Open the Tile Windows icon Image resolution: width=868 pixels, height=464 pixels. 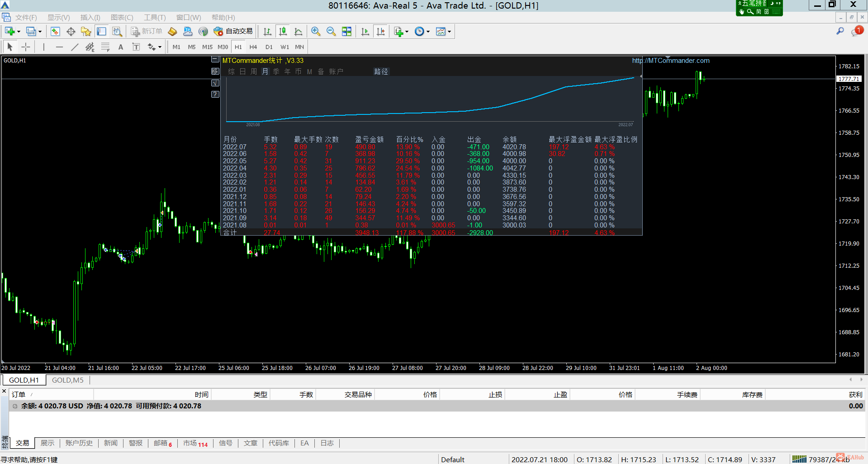tap(346, 31)
